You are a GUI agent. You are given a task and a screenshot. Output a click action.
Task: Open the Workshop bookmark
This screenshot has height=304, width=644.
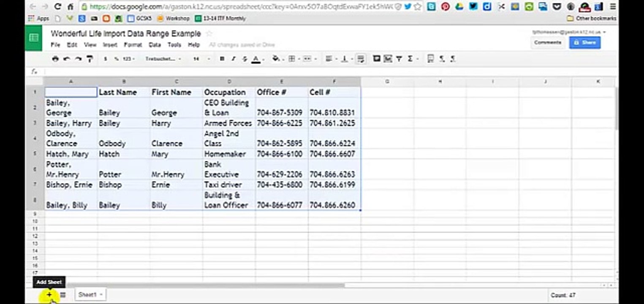point(174,19)
